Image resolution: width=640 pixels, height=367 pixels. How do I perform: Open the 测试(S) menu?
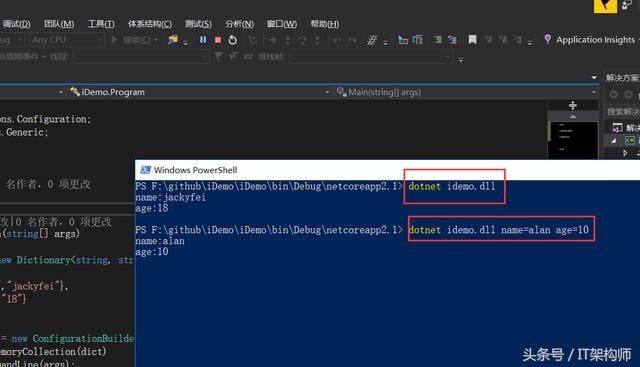coord(198,24)
